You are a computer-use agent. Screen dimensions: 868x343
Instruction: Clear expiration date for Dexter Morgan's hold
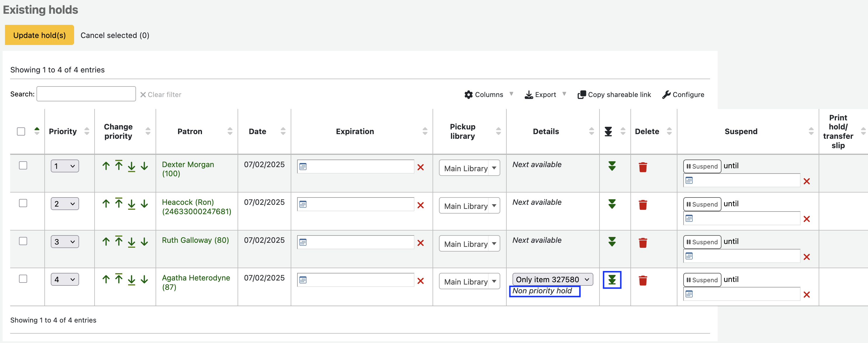(420, 167)
